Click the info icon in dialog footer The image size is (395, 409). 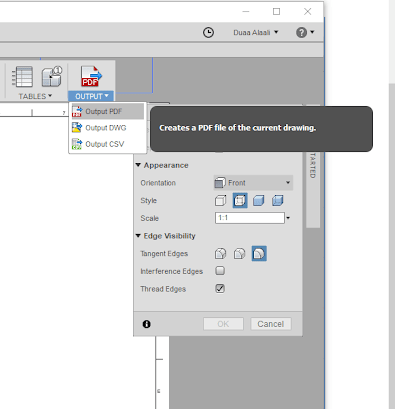coord(146,324)
